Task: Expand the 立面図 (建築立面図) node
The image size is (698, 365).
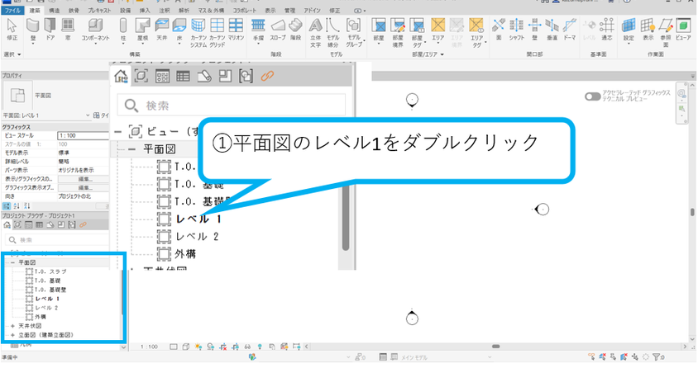Action: (12, 335)
